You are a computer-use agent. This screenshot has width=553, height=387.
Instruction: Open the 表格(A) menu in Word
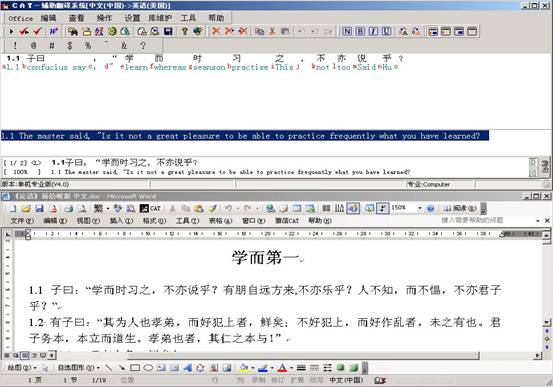pyautogui.click(x=220, y=221)
